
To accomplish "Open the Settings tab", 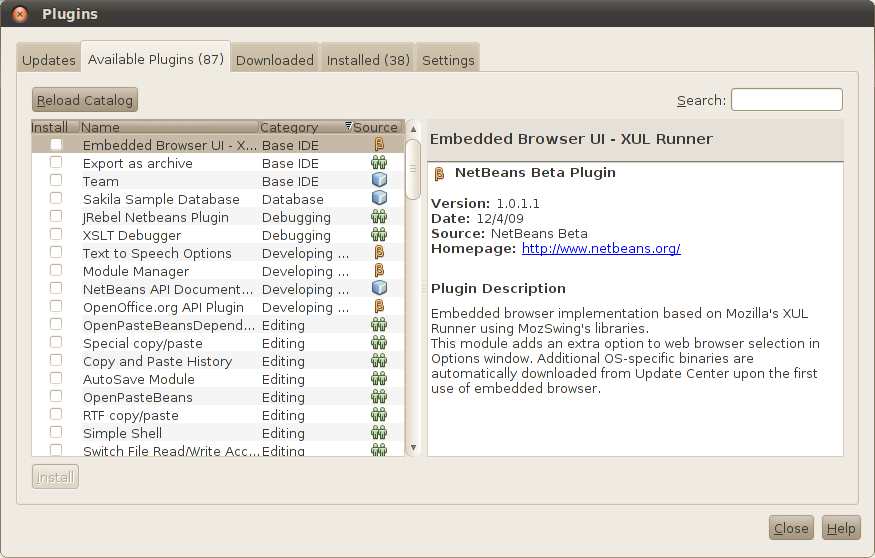I will point(448,60).
